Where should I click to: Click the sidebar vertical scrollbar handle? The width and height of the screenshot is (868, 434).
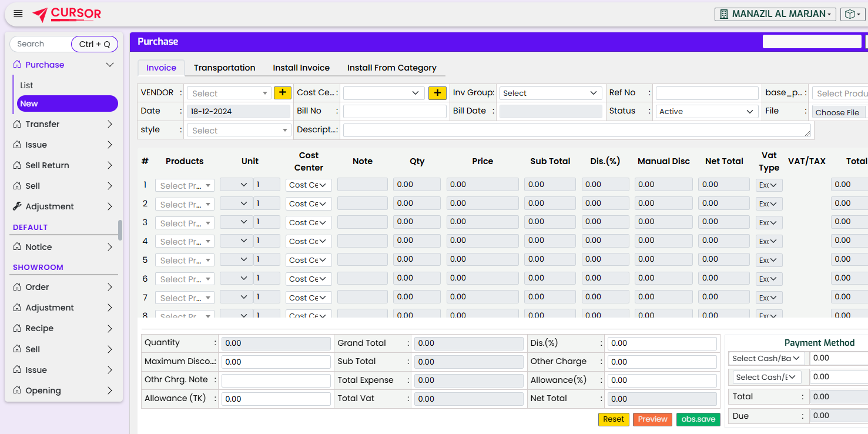tap(120, 230)
